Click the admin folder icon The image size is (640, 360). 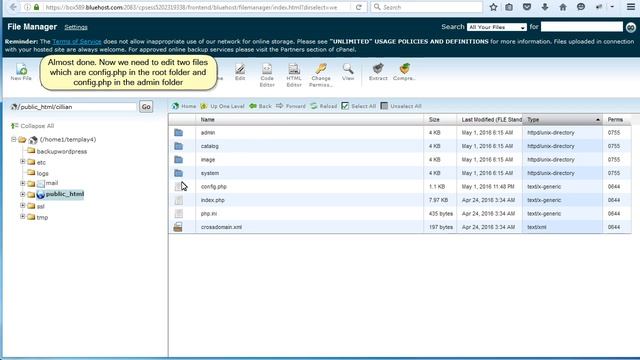(x=178, y=133)
